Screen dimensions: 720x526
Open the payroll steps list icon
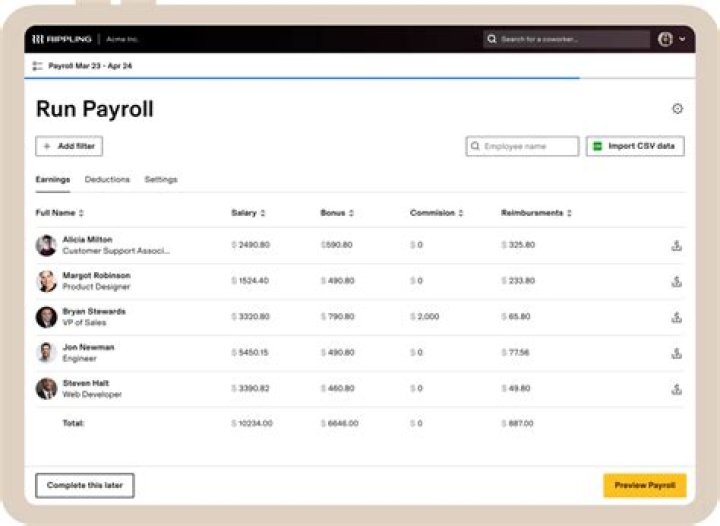pos(38,66)
